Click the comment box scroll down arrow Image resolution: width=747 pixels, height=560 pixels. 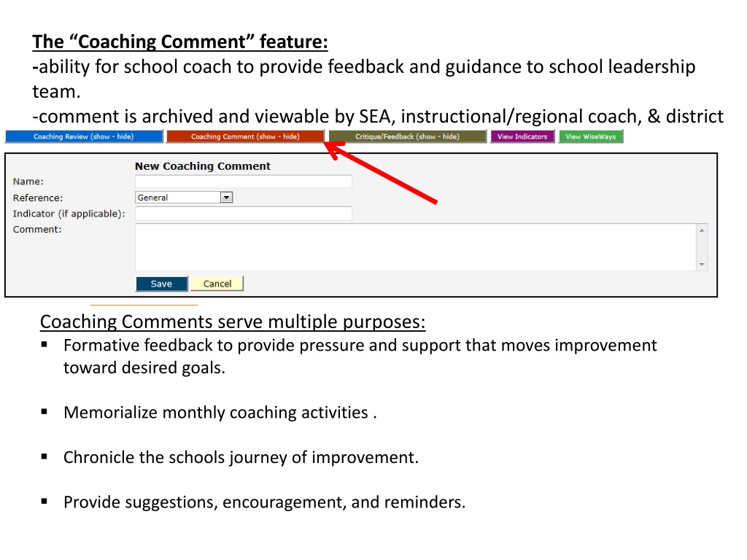(x=702, y=264)
